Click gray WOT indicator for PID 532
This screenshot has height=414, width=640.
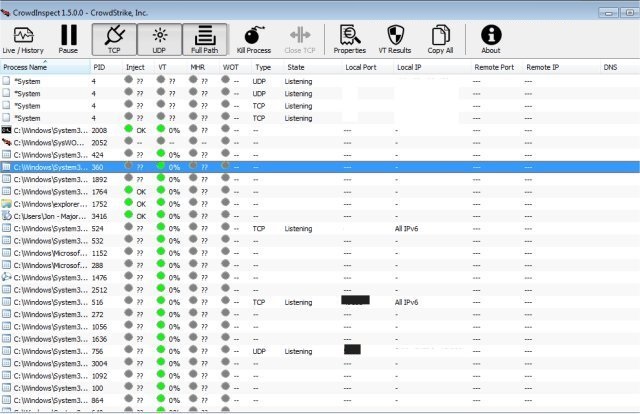click(x=225, y=239)
